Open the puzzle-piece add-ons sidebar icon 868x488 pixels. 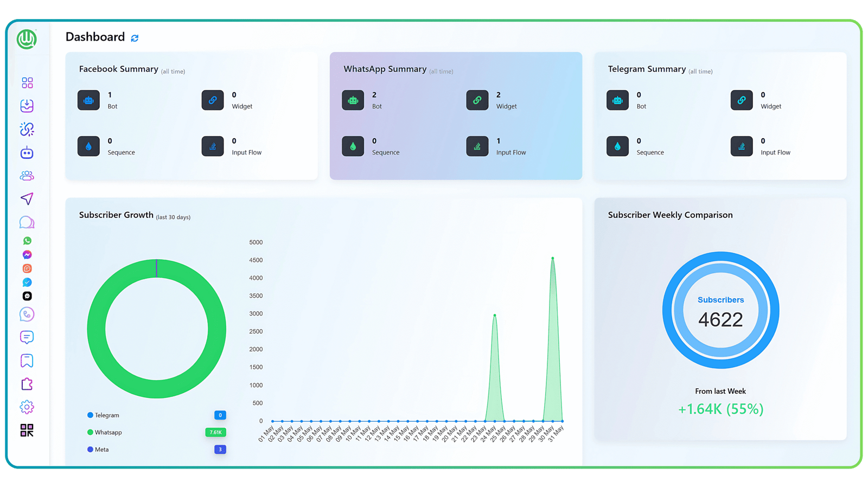[27, 384]
